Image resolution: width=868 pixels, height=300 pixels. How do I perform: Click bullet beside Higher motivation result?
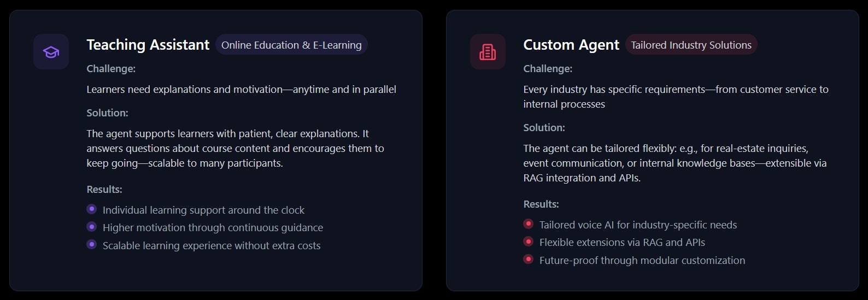(92, 227)
